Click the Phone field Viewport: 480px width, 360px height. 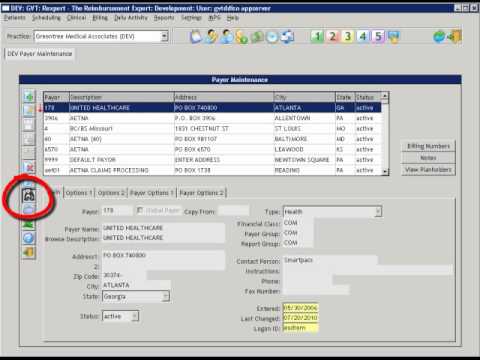click(307, 281)
